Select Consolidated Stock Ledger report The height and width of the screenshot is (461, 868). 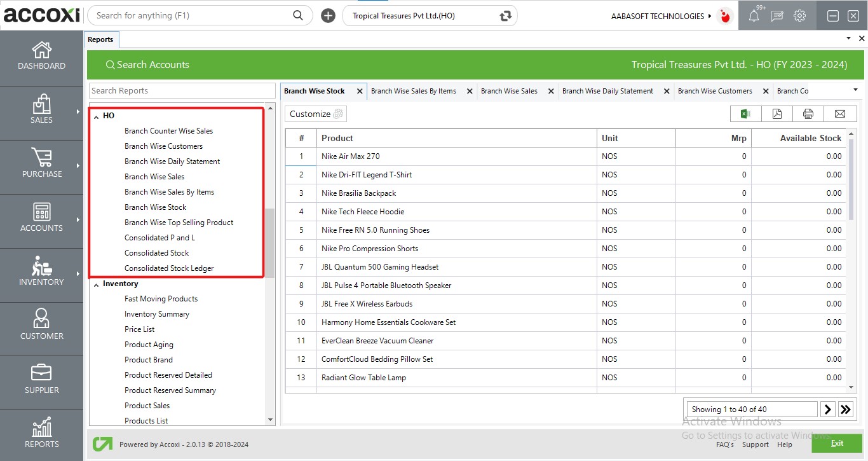(169, 268)
